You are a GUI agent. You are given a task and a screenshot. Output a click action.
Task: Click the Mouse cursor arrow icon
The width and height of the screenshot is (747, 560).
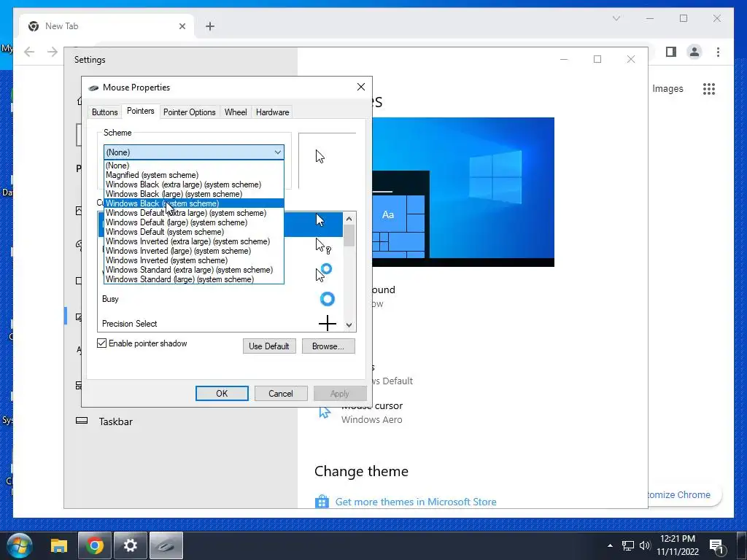pyautogui.click(x=325, y=413)
